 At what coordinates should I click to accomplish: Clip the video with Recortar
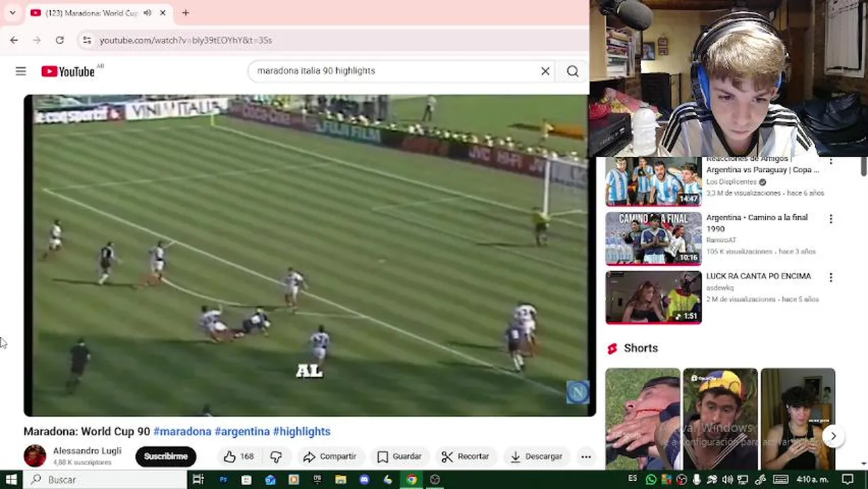465,456
